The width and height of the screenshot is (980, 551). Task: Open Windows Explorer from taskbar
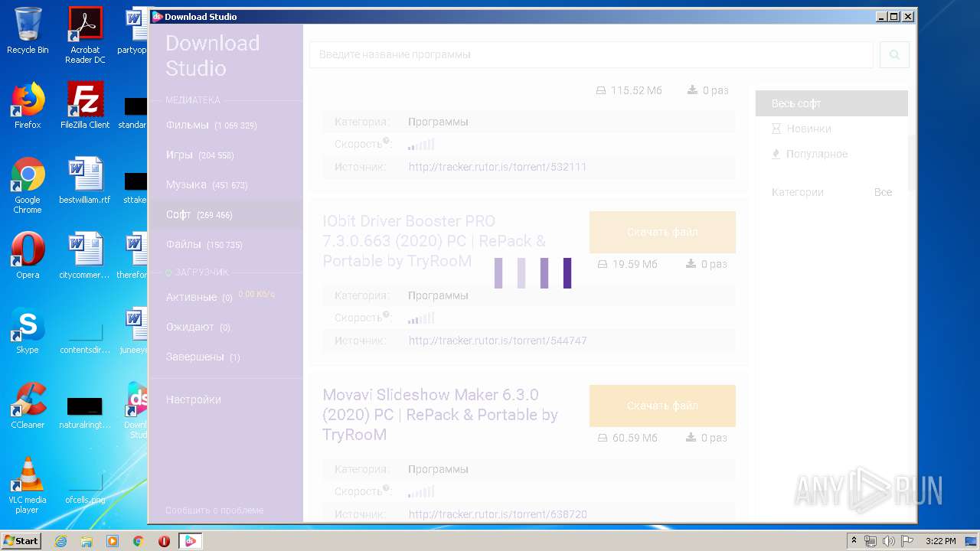point(87,541)
